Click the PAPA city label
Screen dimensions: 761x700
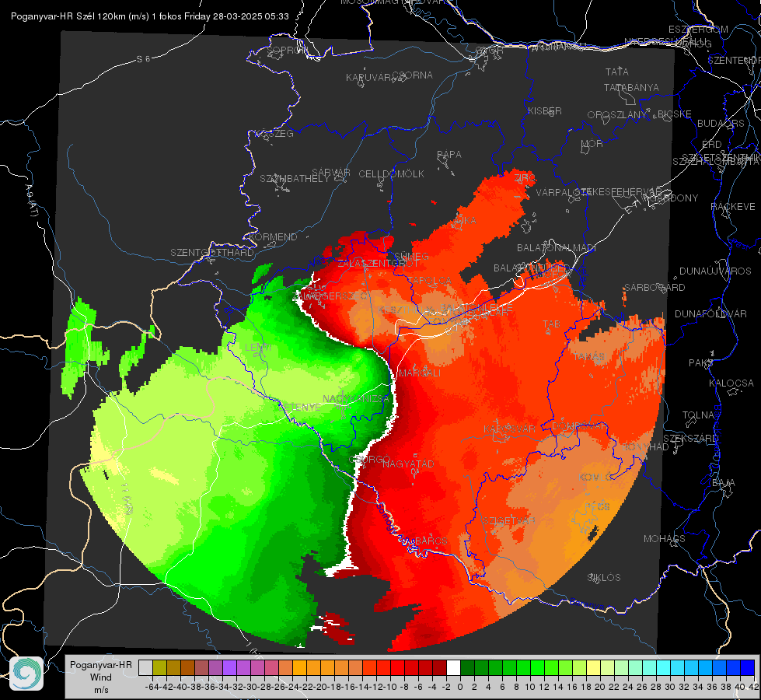pyautogui.click(x=449, y=155)
